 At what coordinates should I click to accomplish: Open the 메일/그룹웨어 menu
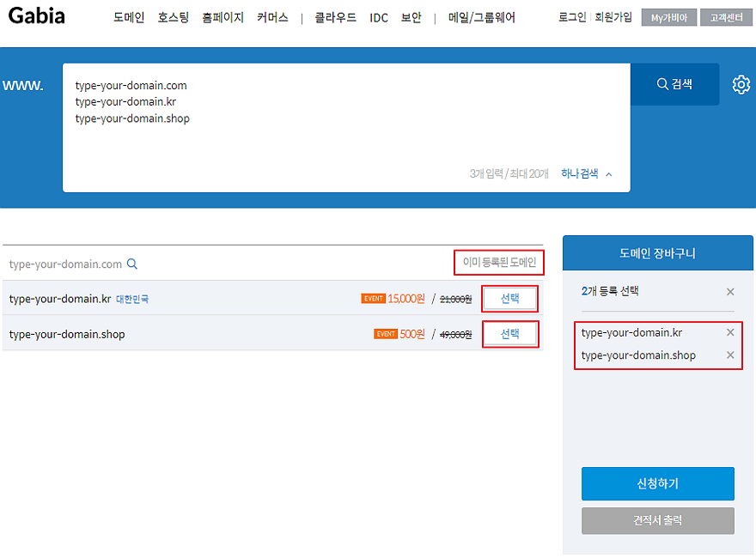coord(481,17)
